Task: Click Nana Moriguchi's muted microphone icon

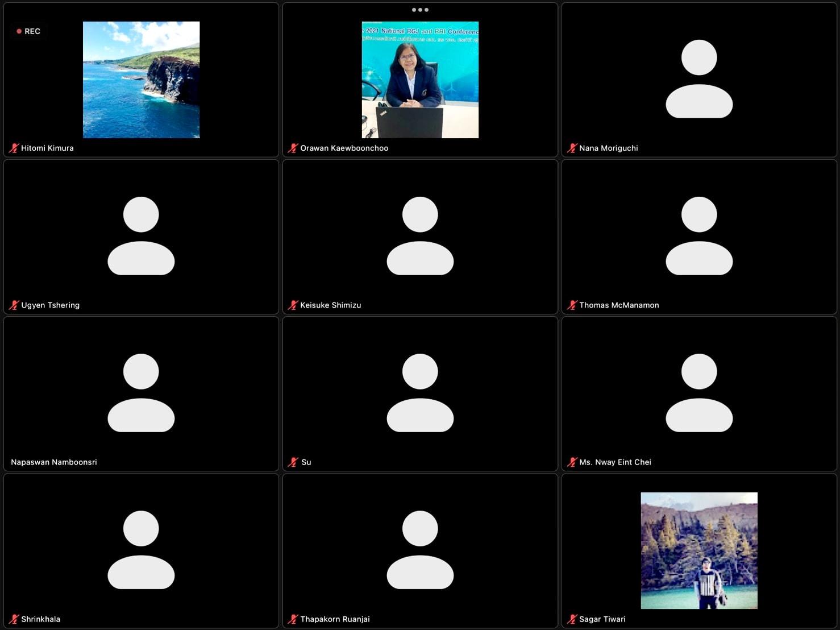Action: [x=572, y=148]
